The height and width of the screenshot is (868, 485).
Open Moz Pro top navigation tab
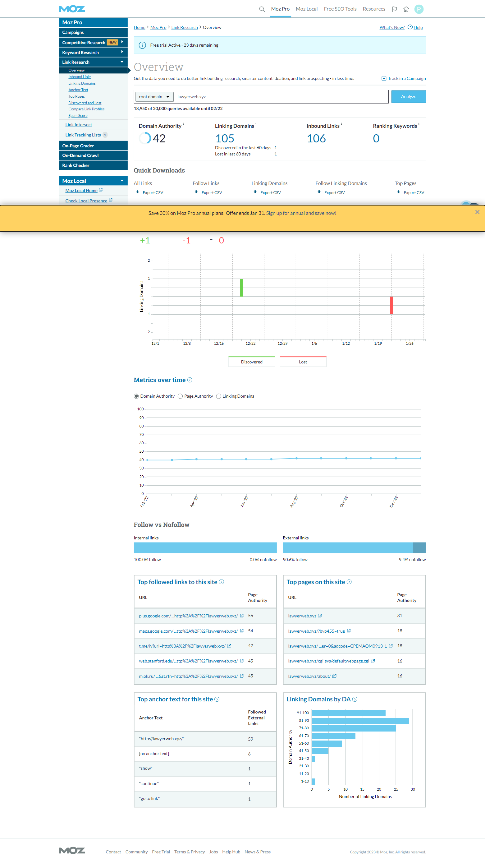[x=280, y=9]
